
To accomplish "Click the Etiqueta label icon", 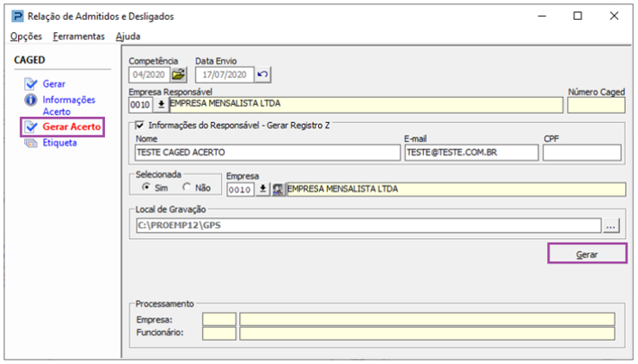I will [31, 143].
